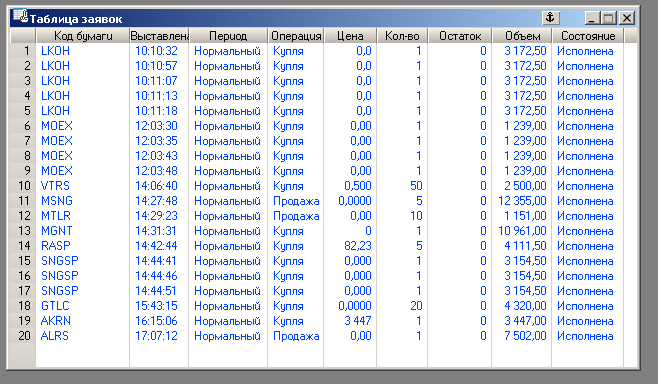Click the Остаток column header
This screenshot has height=384, width=658.
pos(460,36)
